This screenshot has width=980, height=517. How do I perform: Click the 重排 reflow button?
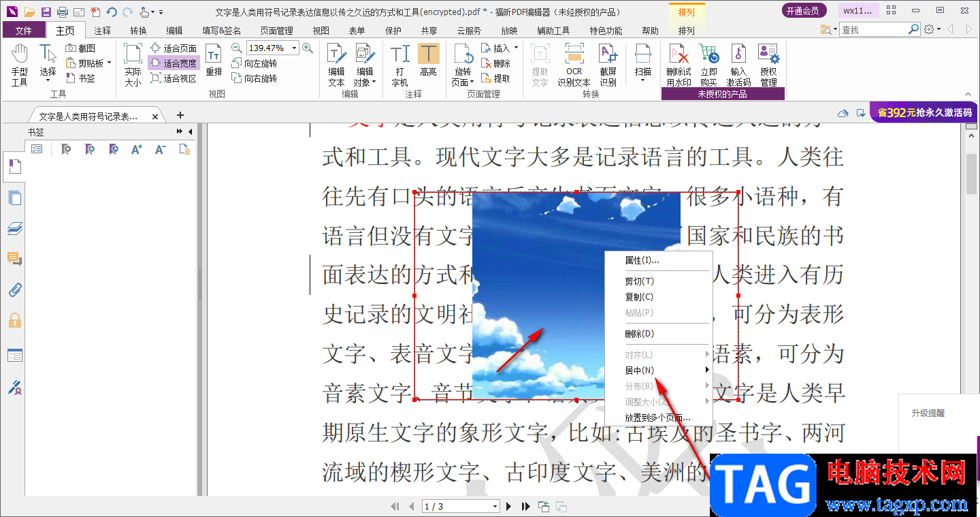coord(214,61)
